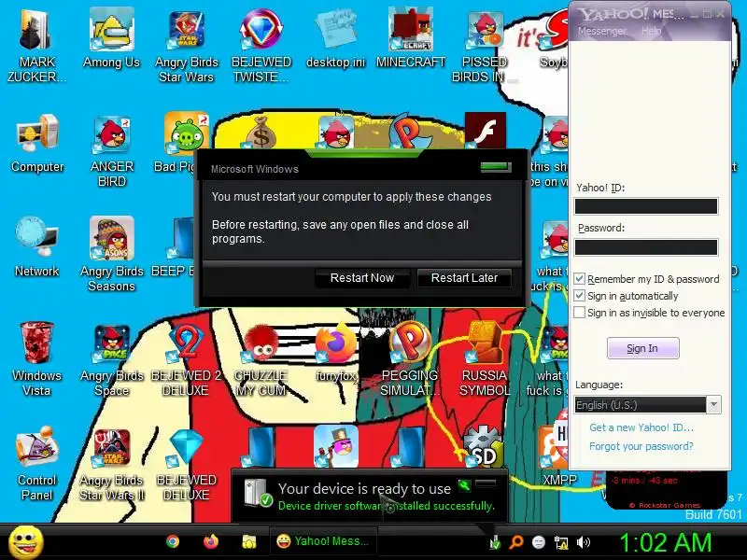Open the top-hat pink bird desktop icon
747x560 pixels.
coord(336,448)
